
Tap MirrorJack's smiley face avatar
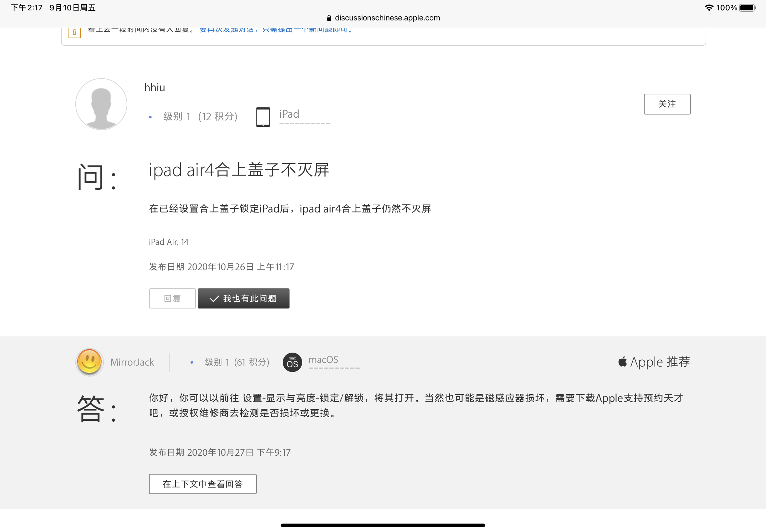pyautogui.click(x=89, y=362)
